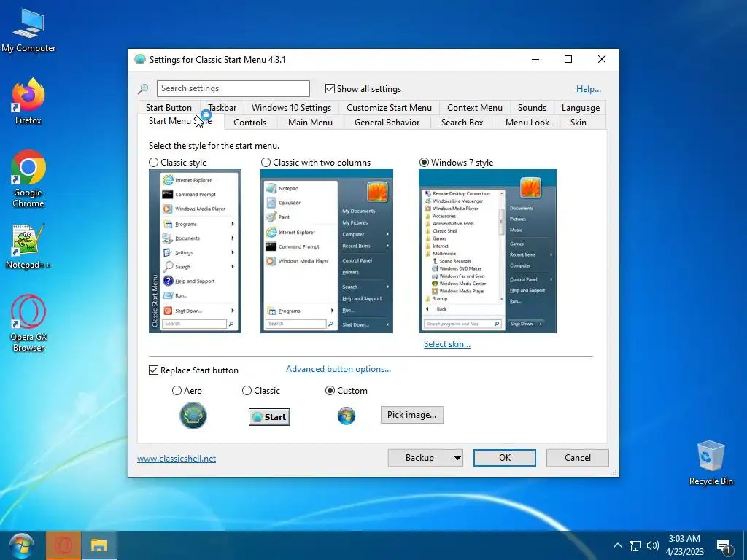The height and width of the screenshot is (560, 747).
Task: Open the Customize Start Menu tab
Action: (x=389, y=108)
